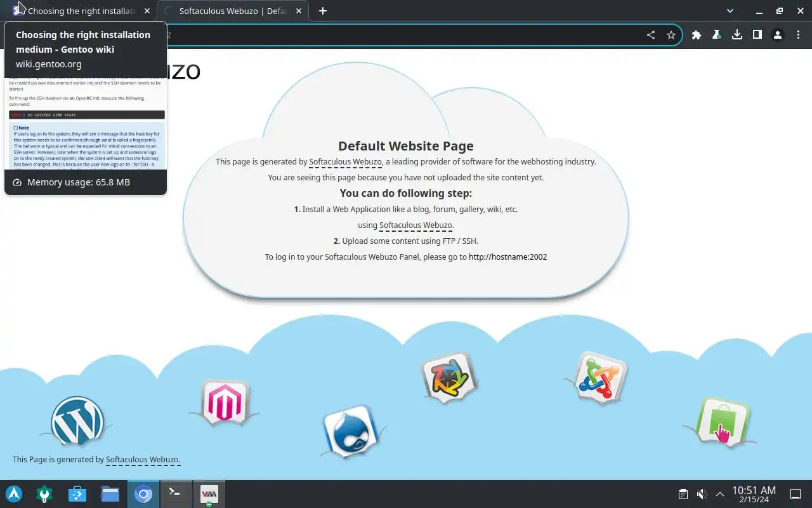
Task: Open the http://hostname:2002 panel link
Action: [507, 257]
